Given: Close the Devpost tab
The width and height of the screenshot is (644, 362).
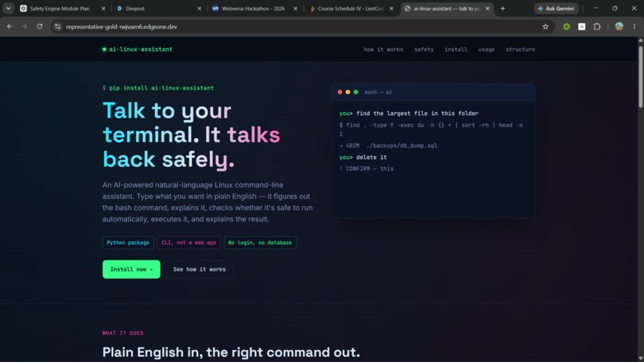Looking at the screenshot, I should click(200, 8).
